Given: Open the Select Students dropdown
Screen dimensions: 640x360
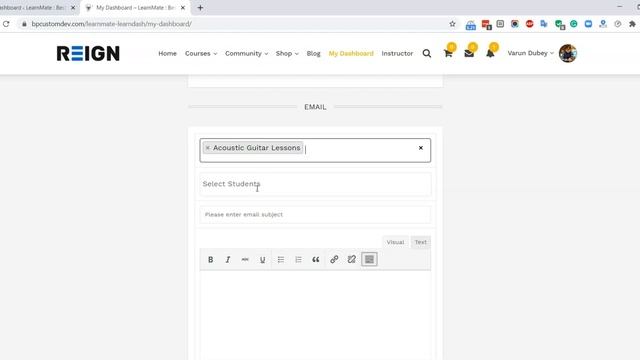Looking at the screenshot, I should coord(315,184).
